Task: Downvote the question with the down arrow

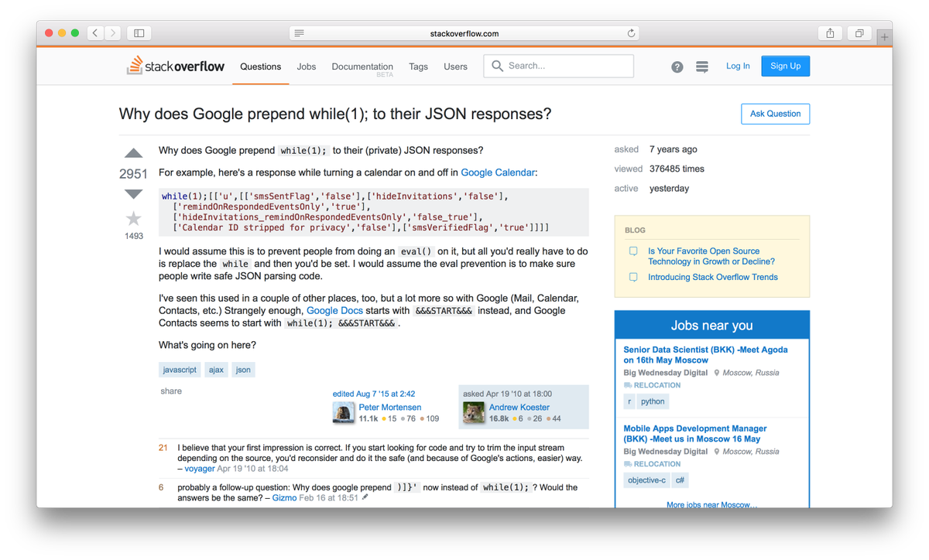Action: point(133,193)
